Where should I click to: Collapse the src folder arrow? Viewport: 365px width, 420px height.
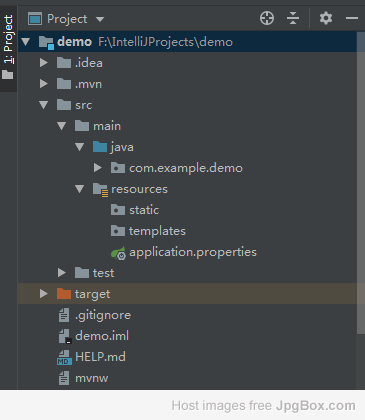(x=44, y=105)
